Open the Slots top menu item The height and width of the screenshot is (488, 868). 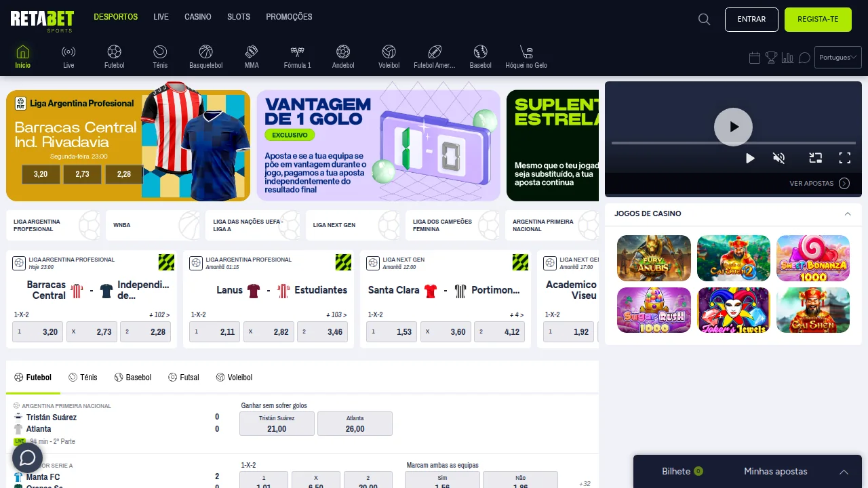239,17
